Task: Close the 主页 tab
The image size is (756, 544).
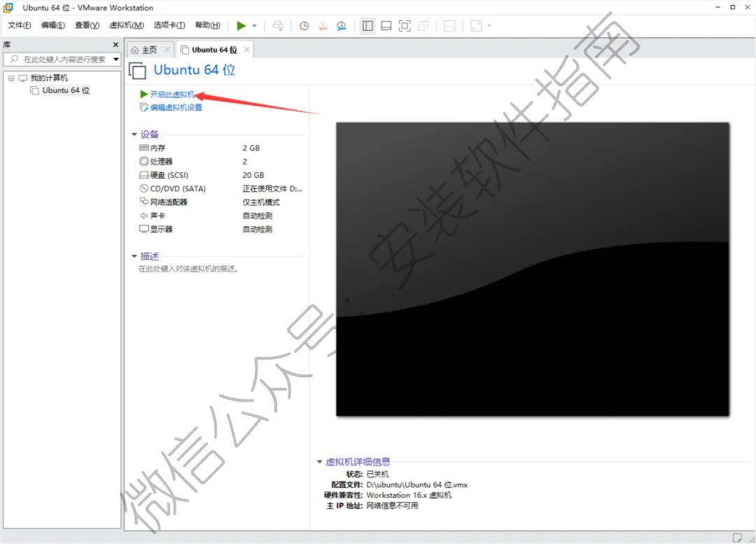Action: 167,50
